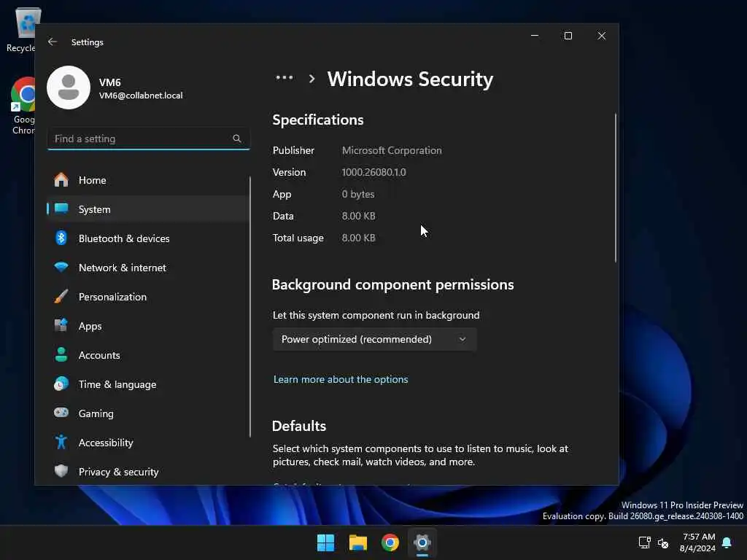Click the Home house icon in sidebar
Viewport: 747px width, 560px height.
[x=61, y=180]
